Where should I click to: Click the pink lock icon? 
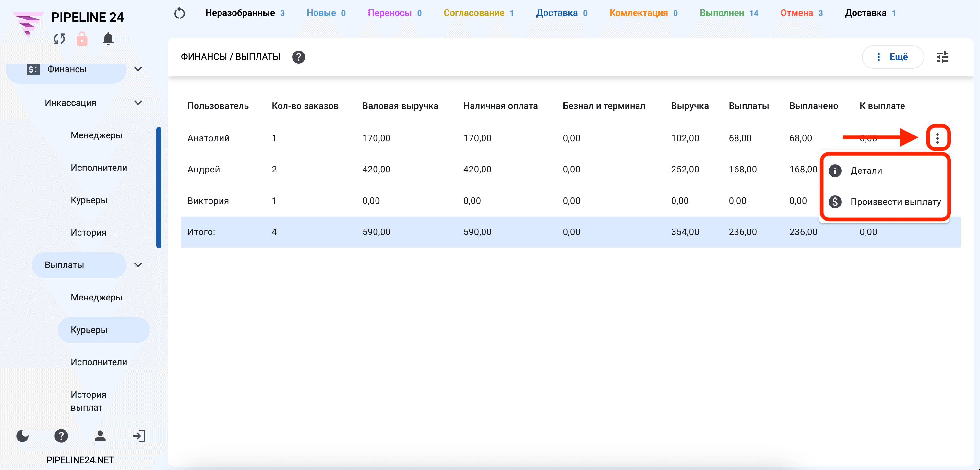(x=82, y=39)
